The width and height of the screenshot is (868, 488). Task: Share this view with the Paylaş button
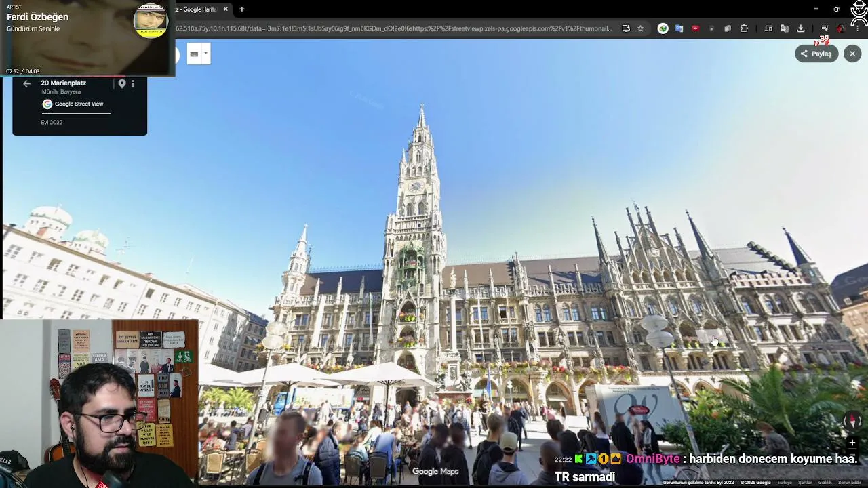point(816,54)
